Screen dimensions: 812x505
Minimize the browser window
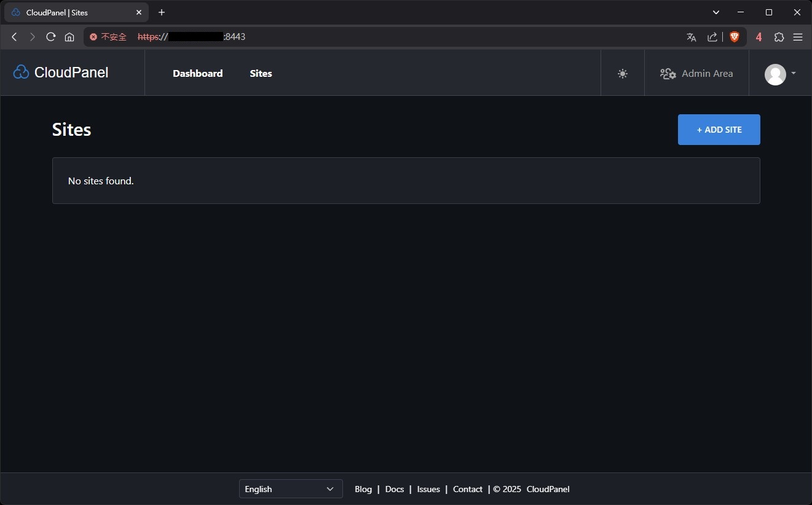[741, 12]
